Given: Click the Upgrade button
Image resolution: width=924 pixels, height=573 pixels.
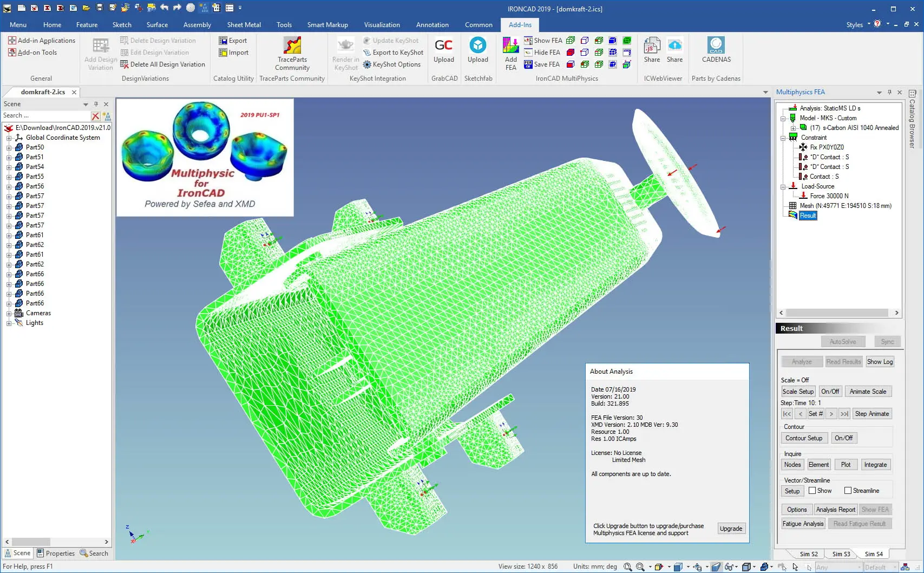Looking at the screenshot, I should coord(731,529).
